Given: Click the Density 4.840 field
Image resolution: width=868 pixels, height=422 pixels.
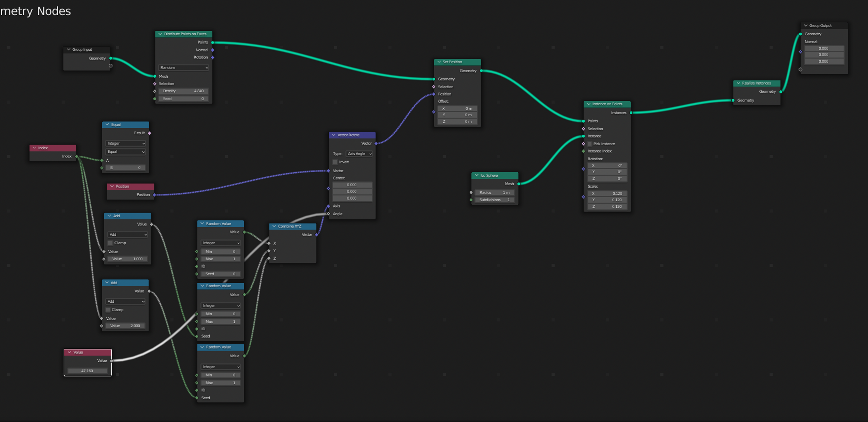Looking at the screenshot, I should (x=184, y=91).
